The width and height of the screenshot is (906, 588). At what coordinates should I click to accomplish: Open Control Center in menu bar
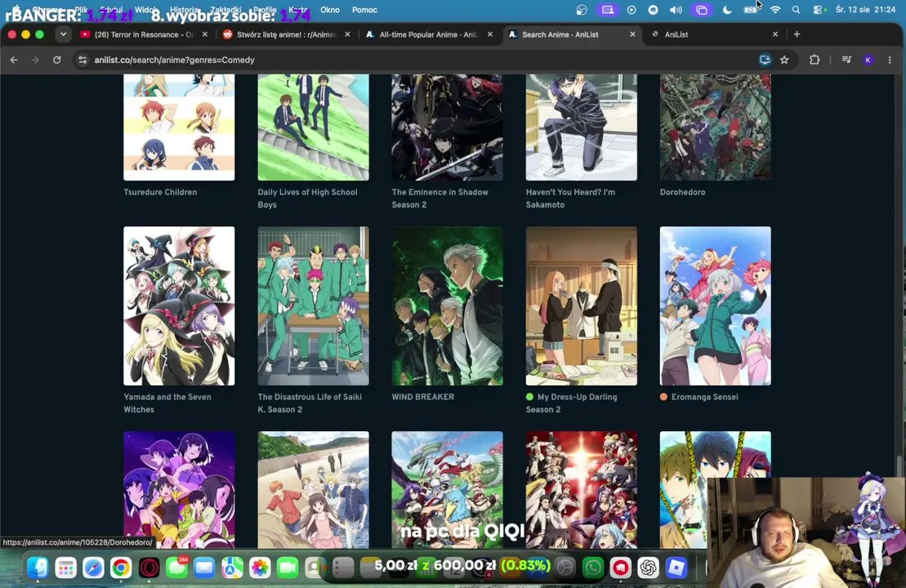[819, 10]
